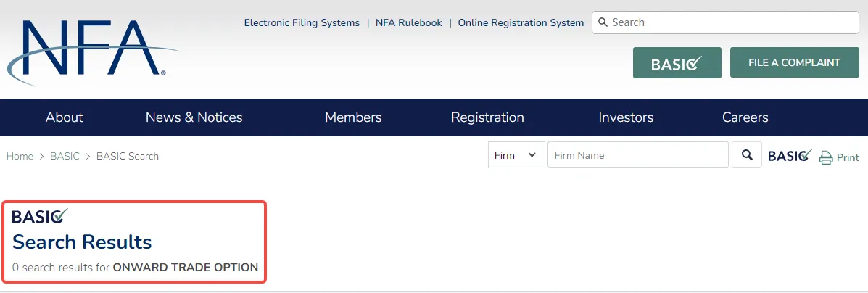Click the top site Search field
This screenshot has height=293, width=868.
tap(725, 22)
